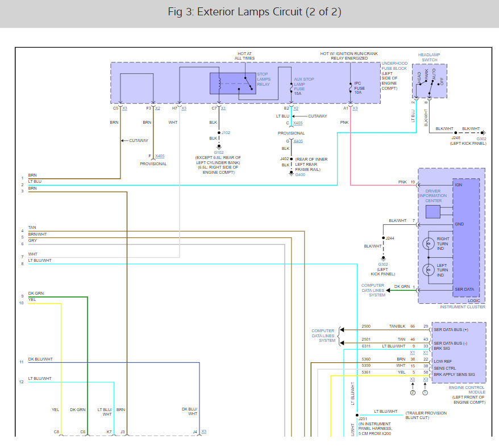Click the connector pin C8 label
This screenshot has width=499, height=448.
pyautogui.click(x=56, y=432)
